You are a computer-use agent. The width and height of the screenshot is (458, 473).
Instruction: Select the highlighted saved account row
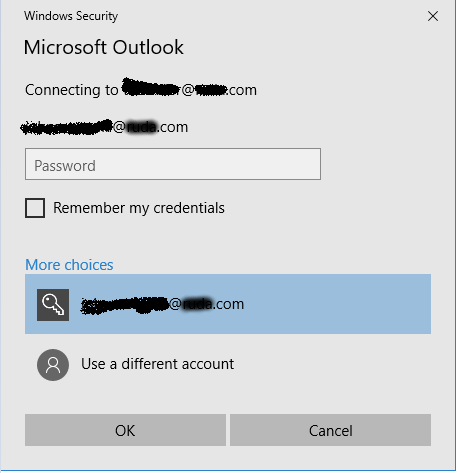coord(228,304)
